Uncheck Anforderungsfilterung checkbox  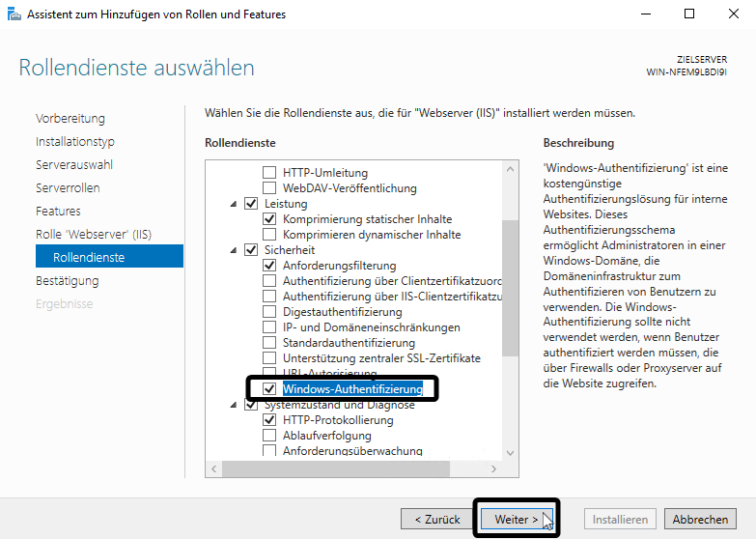click(x=269, y=266)
